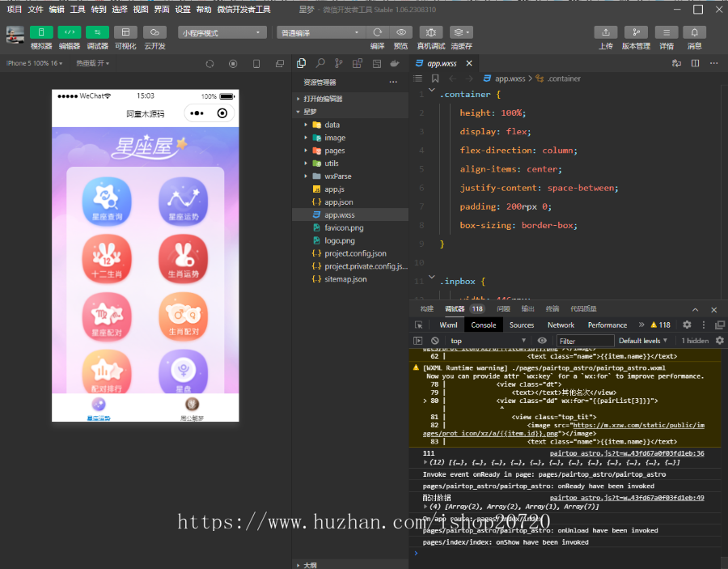
Task: Open the 编辑 menu
Action: pos(57,9)
